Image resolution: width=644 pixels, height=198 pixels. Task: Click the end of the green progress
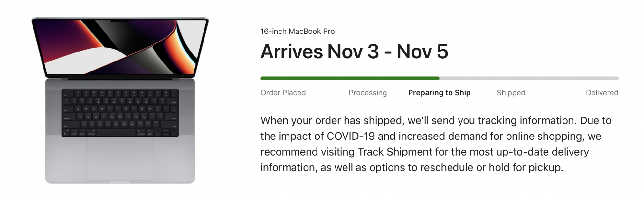coord(438,78)
